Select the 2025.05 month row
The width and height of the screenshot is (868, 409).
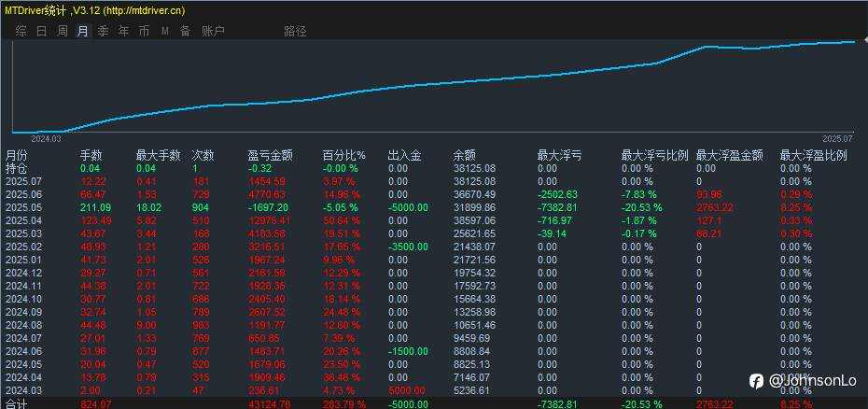coord(23,208)
